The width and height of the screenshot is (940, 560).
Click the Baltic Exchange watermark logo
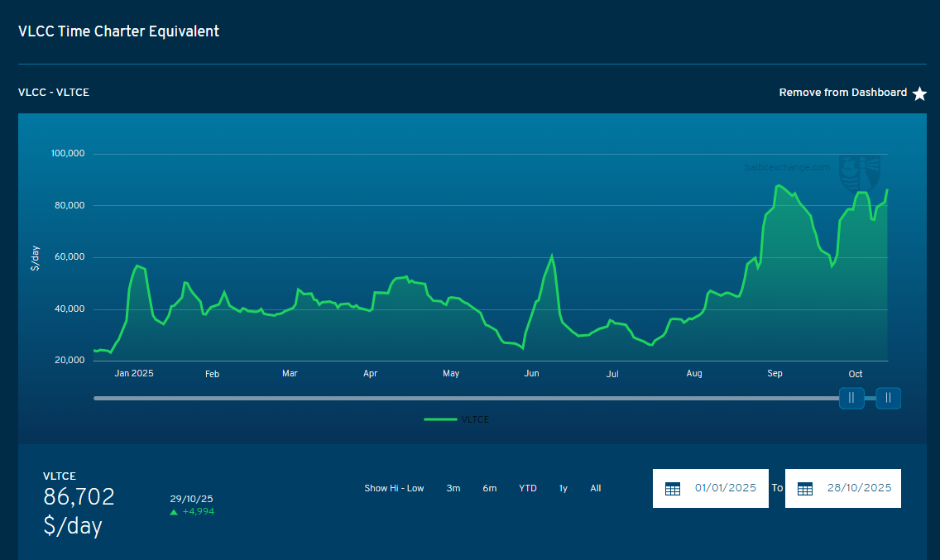point(859,172)
